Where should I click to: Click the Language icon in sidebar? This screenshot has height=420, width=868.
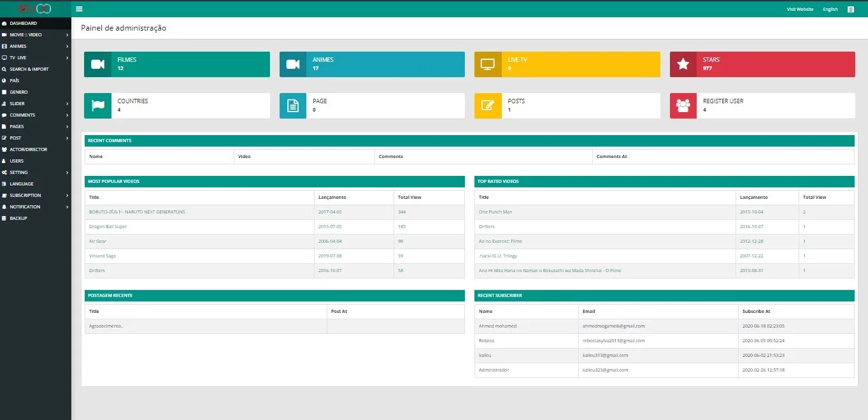click(x=4, y=184)
